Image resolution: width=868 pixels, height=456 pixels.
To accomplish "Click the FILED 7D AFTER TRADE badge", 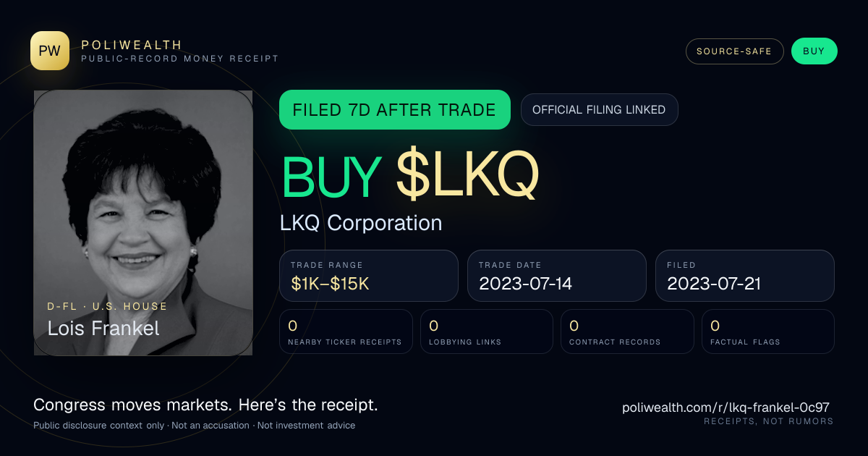I will (395, 110).
